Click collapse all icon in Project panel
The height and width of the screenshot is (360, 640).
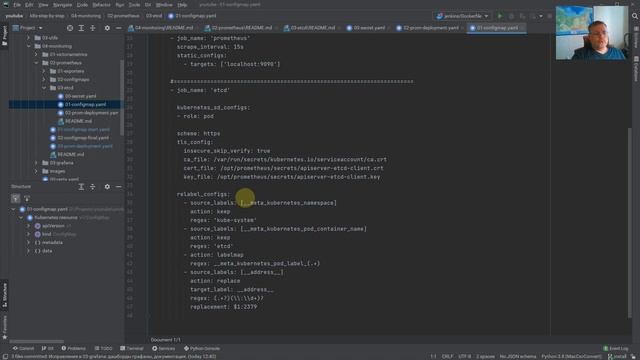tap(93, 28)
